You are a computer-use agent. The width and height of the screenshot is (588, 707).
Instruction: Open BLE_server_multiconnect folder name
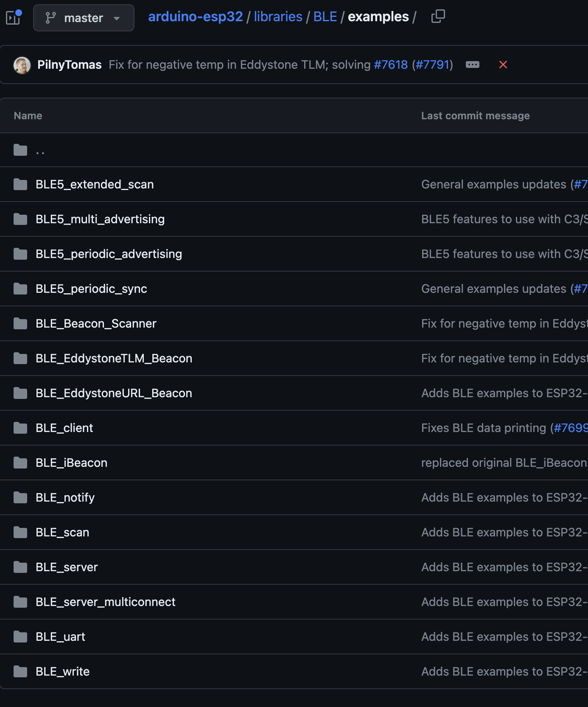(105, 602)
